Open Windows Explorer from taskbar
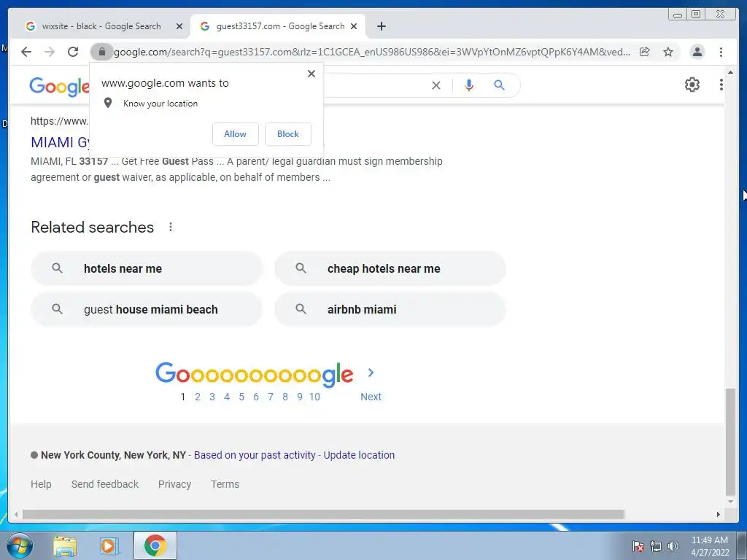Image resolution: width=747 pixels, height=560 pixels. point(65,545)
